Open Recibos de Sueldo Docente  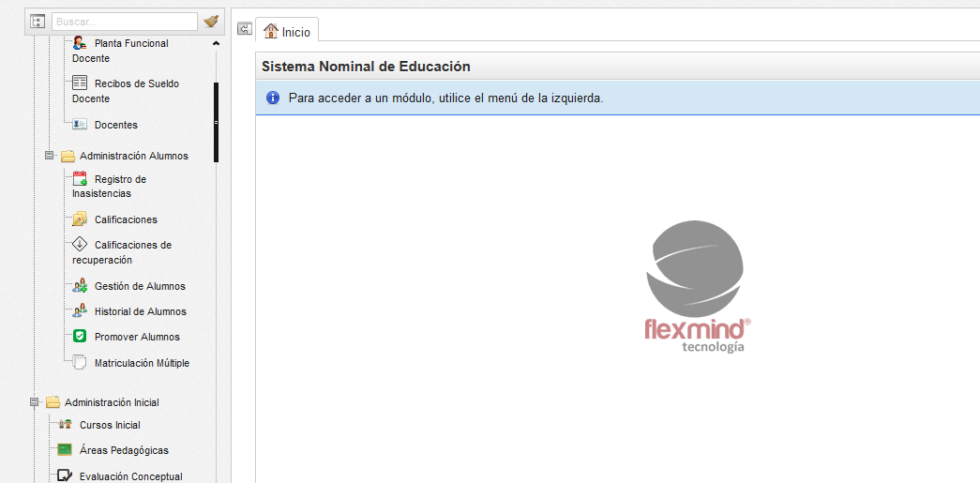click(126, 91)
